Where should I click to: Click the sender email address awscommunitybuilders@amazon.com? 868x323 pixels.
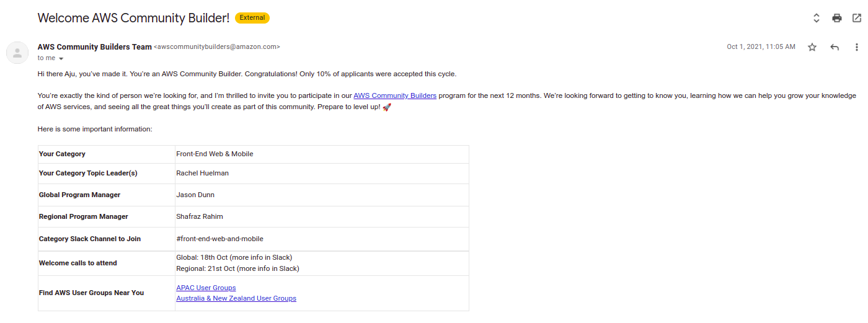pyautogui.click(x=217, y=46)
